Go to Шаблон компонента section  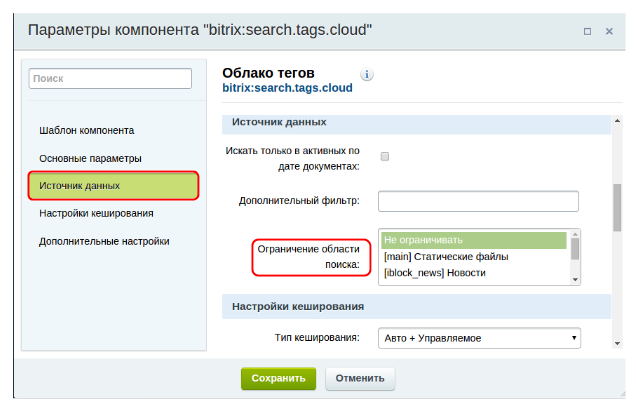coord(100,130)
